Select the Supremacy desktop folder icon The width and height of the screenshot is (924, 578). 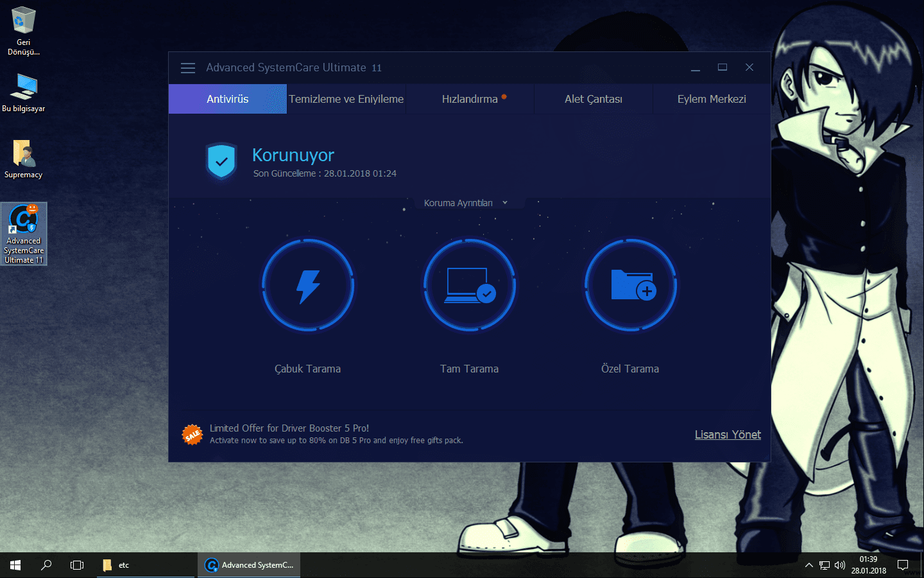24,159
